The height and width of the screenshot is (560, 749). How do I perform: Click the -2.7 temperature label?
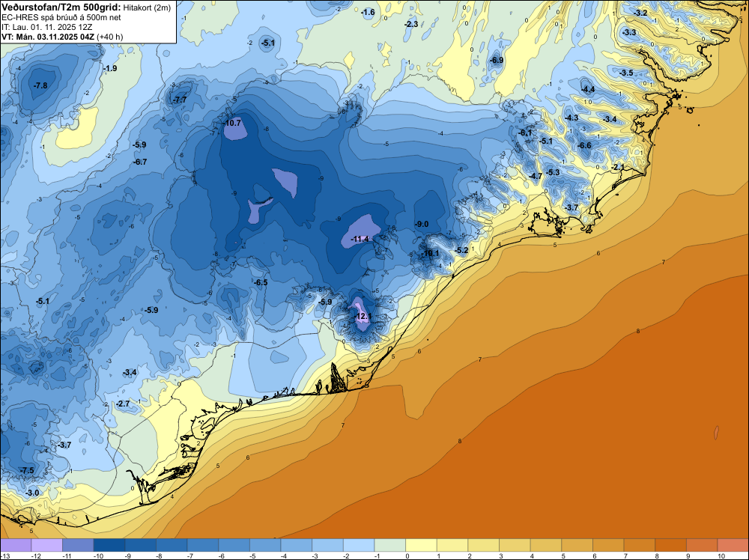pyautogui.click(x=123, y=404)
